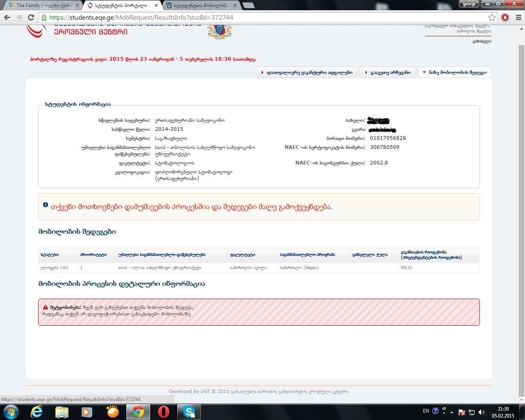
Task: Click the მობილობის შედეგები heading
Action: click(77, 232)
